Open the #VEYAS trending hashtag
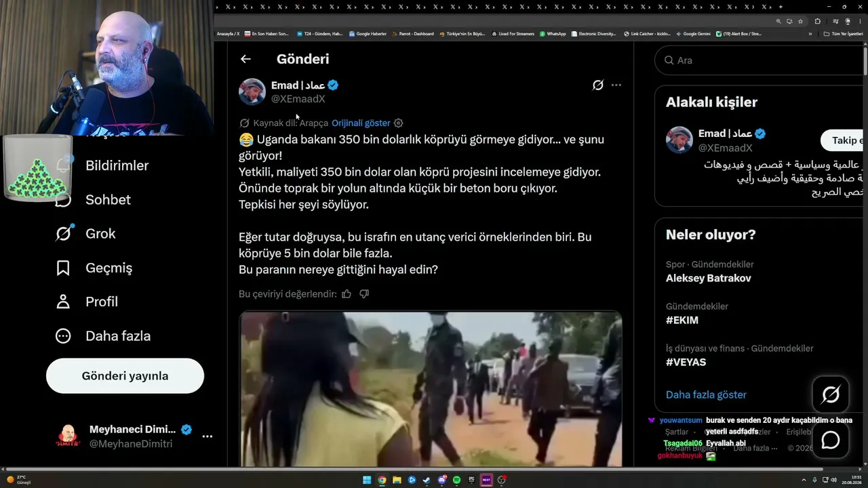Screen dimensions: 868x488 point(686,363)
